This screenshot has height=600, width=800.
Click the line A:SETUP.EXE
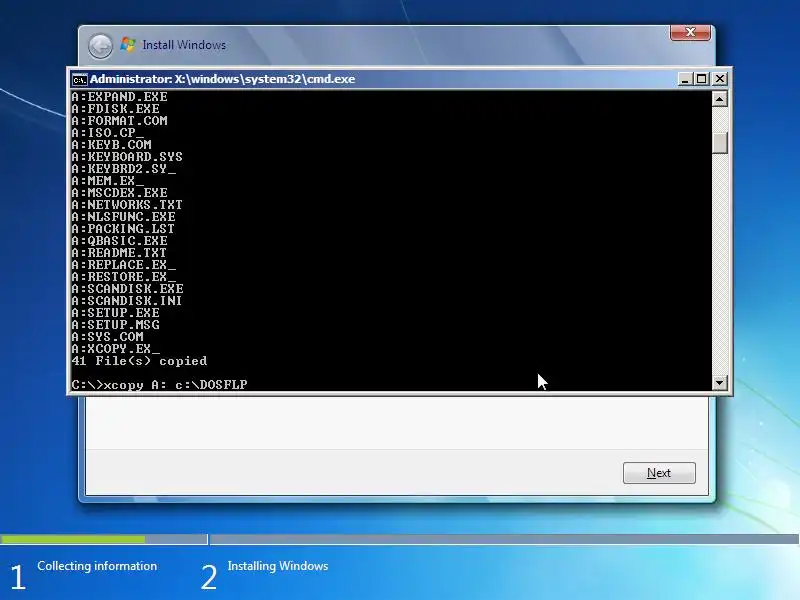click(x=115, y=313)
